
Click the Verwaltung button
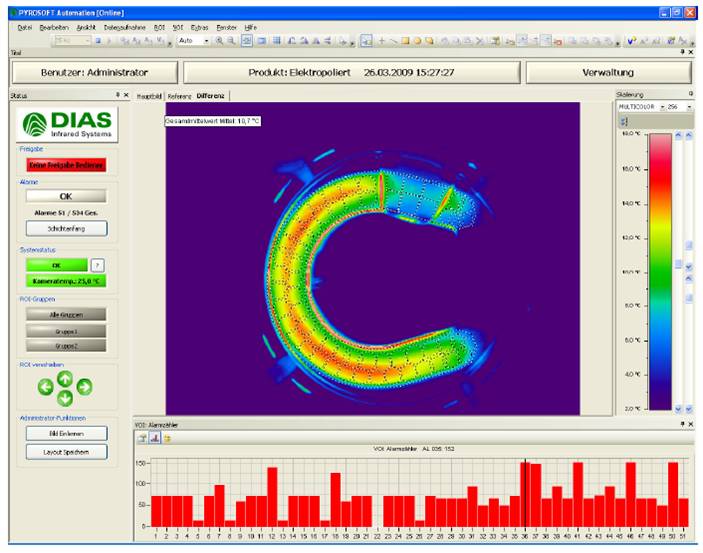606,72
